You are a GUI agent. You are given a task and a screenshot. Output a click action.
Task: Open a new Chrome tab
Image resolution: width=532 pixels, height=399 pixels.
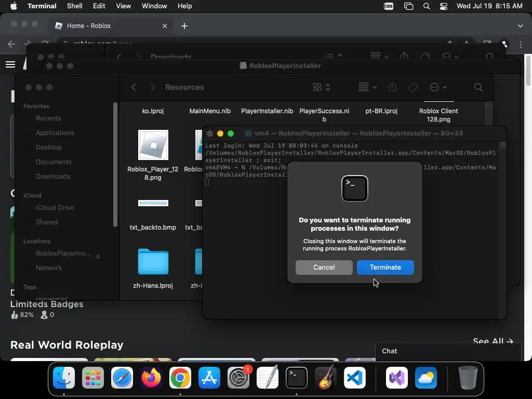coord(184,26)
